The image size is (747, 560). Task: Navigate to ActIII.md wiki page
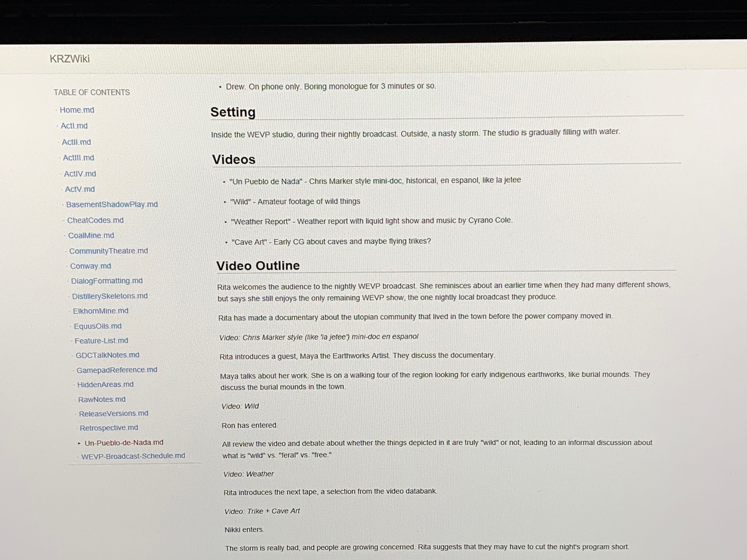click(78, 158)
